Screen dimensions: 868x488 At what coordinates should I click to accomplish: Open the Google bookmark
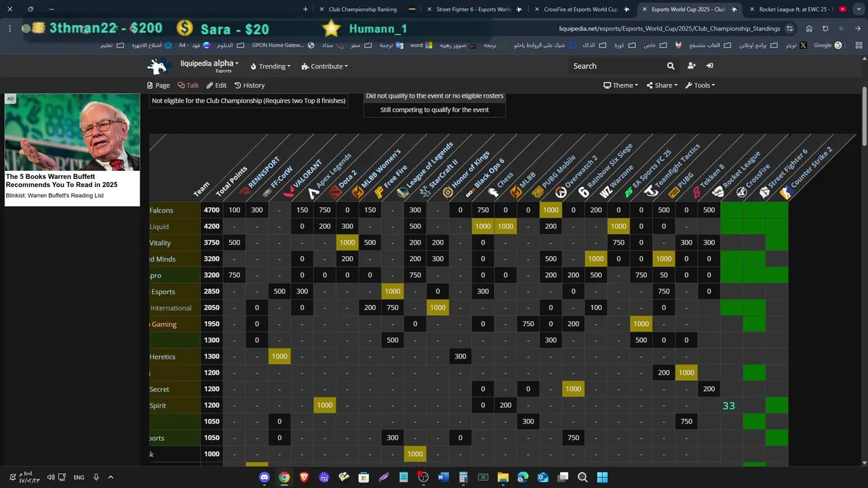click(827, 45)
